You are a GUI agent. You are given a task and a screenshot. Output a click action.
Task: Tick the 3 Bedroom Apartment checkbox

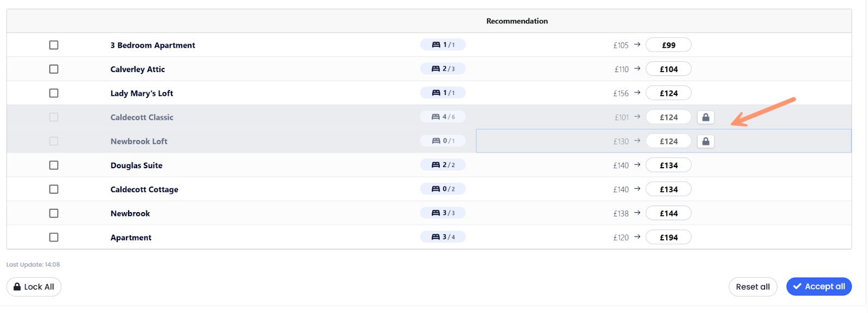pos(54,45)
